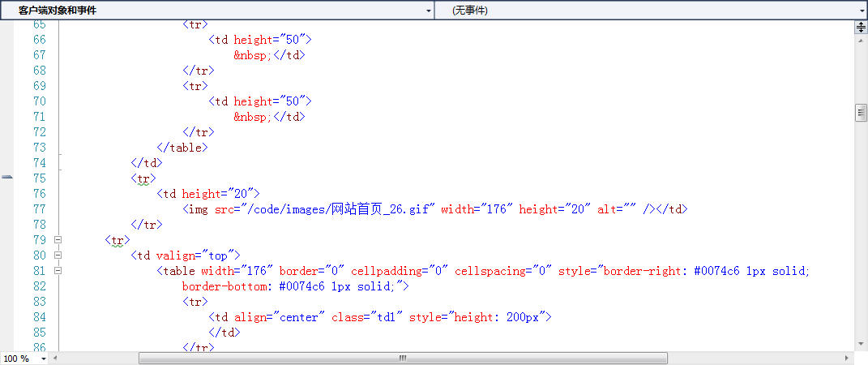The height and width of the screenshot is (365, 868).
Task: Click the horizontal scrollbar right arrow
Action: 847,358
